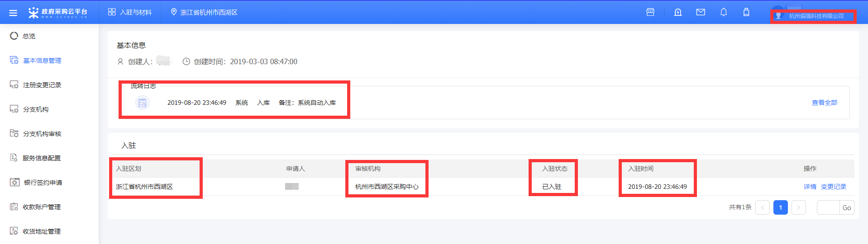Click the hamburger menu icon
Viewport: 868px width, 244px height.
tap(13, 13)
